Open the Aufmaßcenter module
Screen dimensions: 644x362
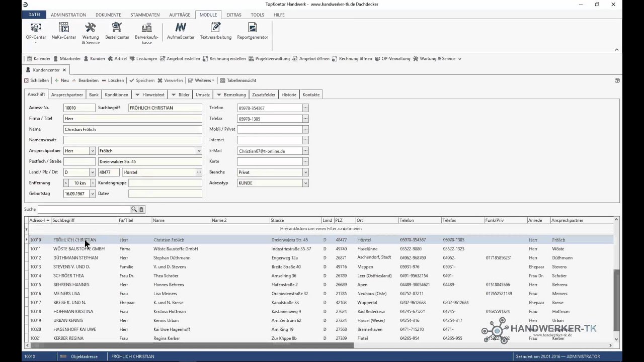181,31
